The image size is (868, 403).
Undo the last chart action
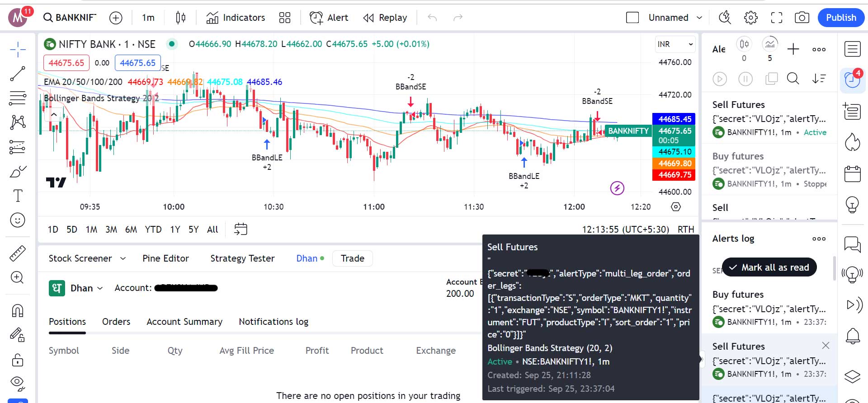432,18
